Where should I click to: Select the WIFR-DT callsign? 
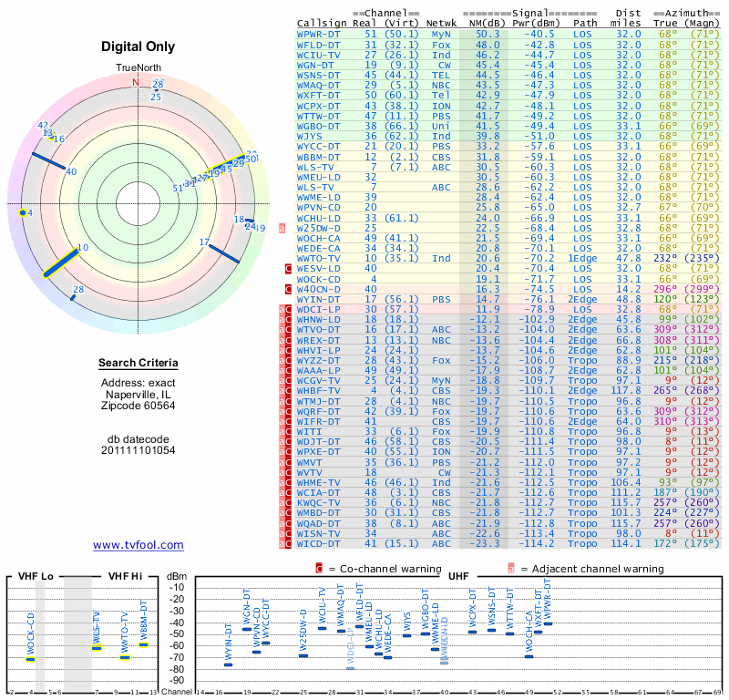point(318,421)
